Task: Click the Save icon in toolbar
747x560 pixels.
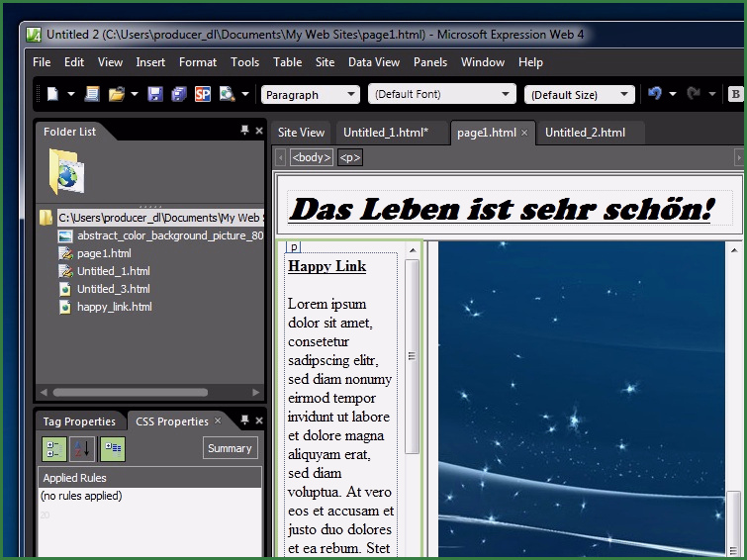Action: (x=155, y=95)
